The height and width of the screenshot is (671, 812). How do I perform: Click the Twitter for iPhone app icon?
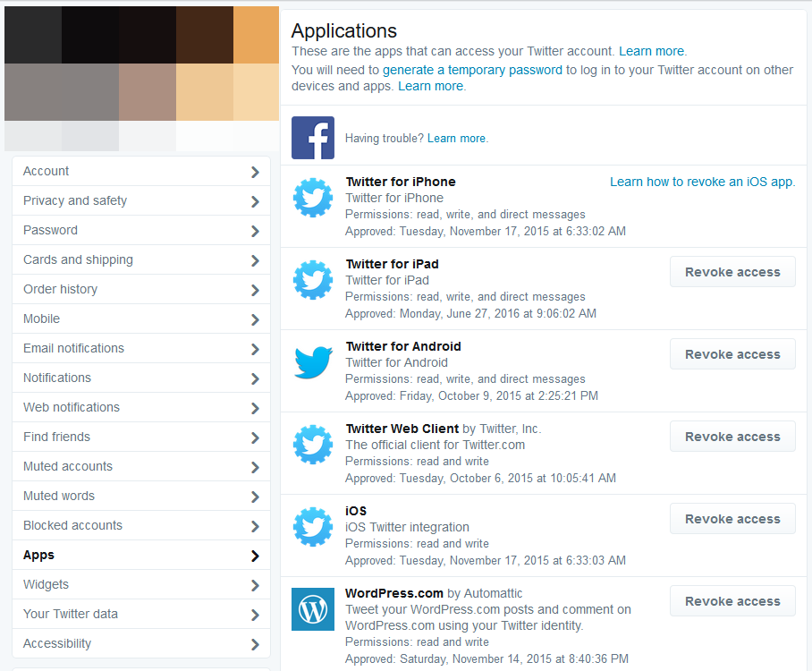click(313, 198)
